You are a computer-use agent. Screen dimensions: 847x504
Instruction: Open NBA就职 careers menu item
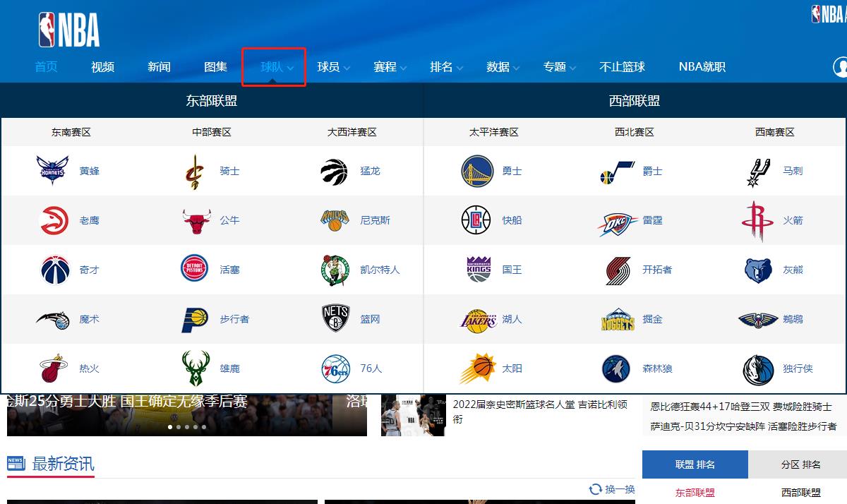[x=702, y=67]
